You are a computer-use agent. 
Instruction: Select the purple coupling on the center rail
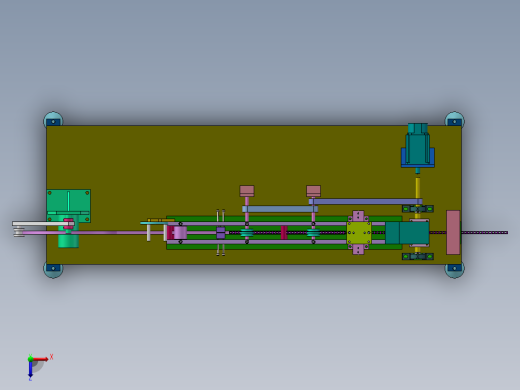(221, 233)
